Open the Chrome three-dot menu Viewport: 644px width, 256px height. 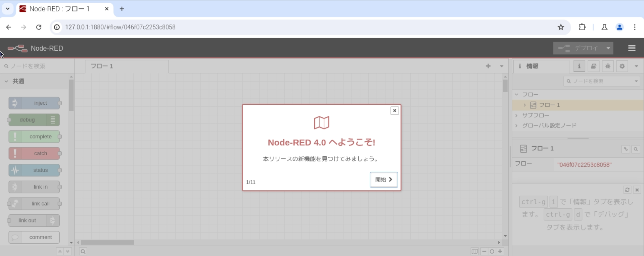635,27
